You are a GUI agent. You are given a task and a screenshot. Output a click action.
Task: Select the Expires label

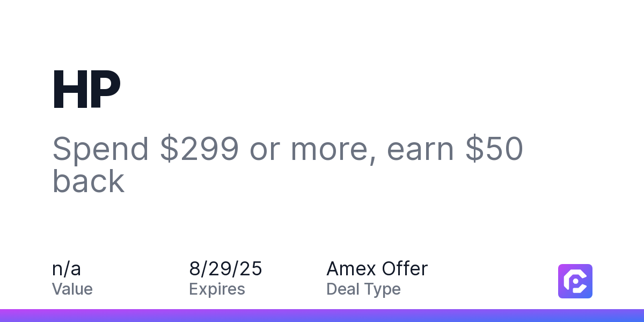(217, 289)
